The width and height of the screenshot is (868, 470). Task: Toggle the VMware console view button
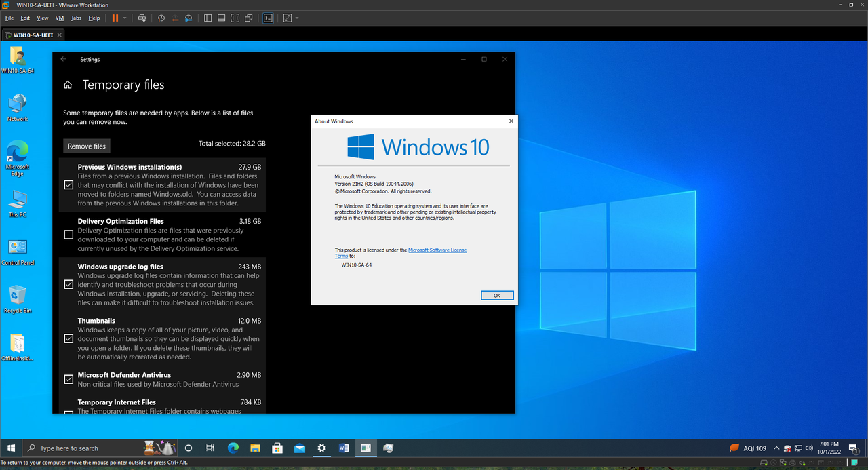click(x=269, y=18)
